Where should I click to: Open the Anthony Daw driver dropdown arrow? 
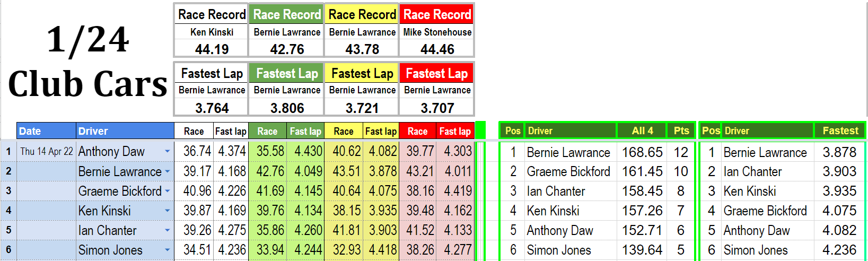(168, 152)
